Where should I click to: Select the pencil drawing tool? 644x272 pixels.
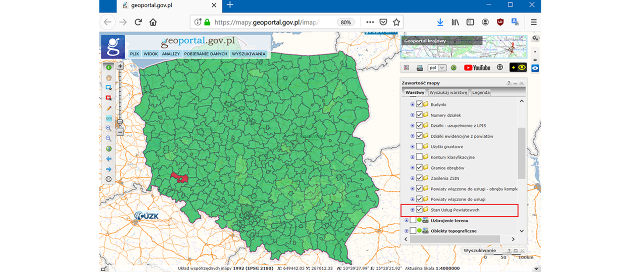pyautogui.click(x=109, y=108)
